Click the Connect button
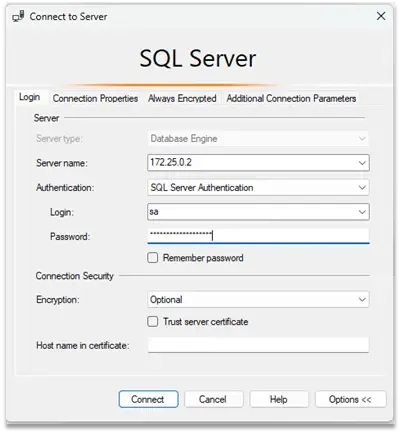400x434 pixels. [x=148, y=399]
